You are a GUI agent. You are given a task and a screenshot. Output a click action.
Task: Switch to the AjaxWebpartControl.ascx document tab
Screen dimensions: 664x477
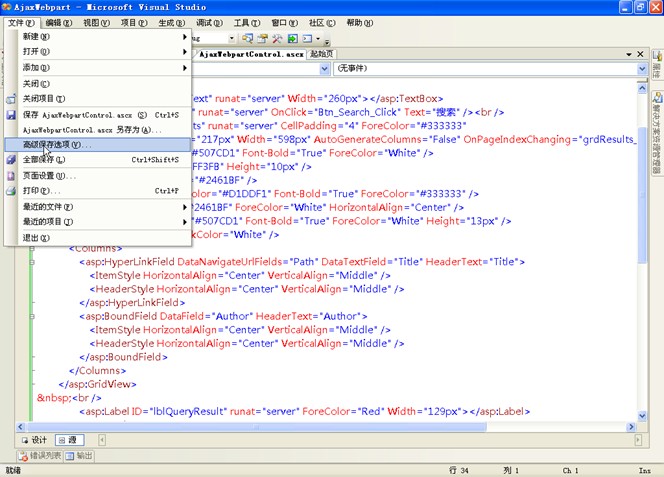[250, 54]
